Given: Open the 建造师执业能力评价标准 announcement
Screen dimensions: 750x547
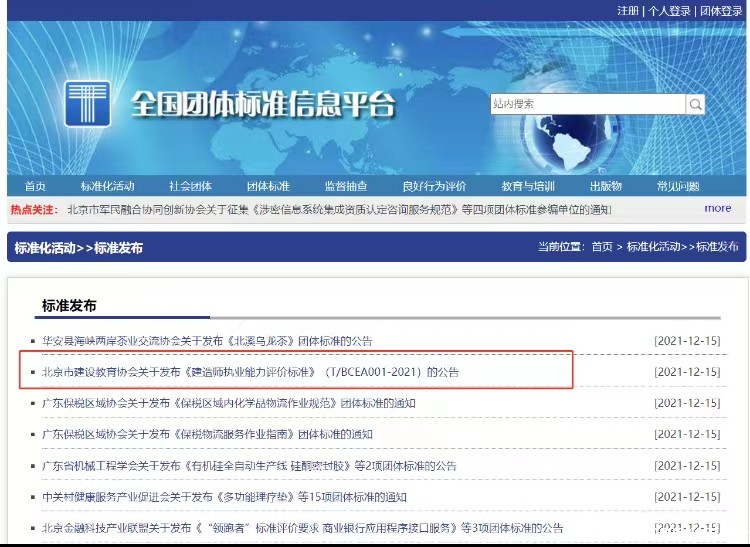Looking at the screenshot, I should pos(250,372).
